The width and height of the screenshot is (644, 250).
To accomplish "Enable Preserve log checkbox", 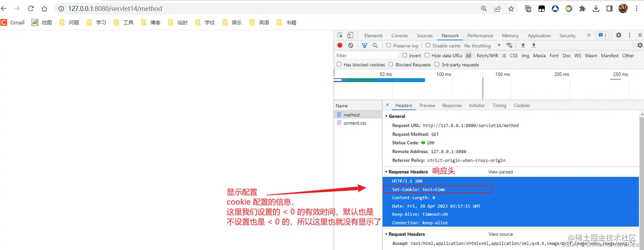I will pyautogui.click(x=388, y=45).
